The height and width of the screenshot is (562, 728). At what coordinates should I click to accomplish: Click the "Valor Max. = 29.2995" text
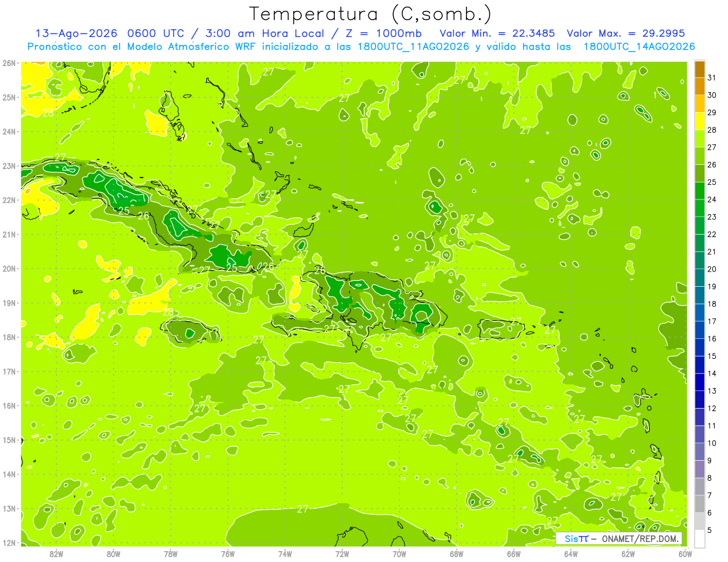[x=625, y=33]
